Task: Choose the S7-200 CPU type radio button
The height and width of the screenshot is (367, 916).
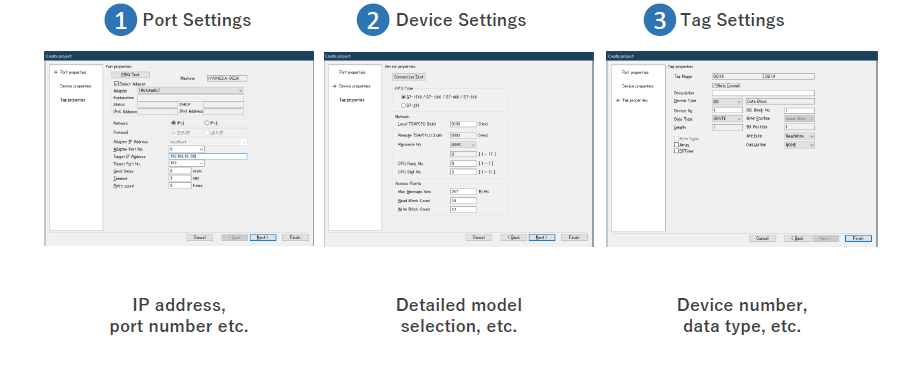Action: click(403, 105)
